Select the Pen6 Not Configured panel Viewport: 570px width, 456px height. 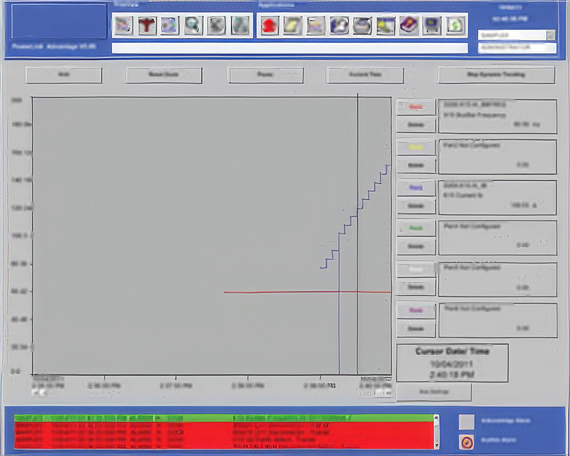tap(497, 320)
